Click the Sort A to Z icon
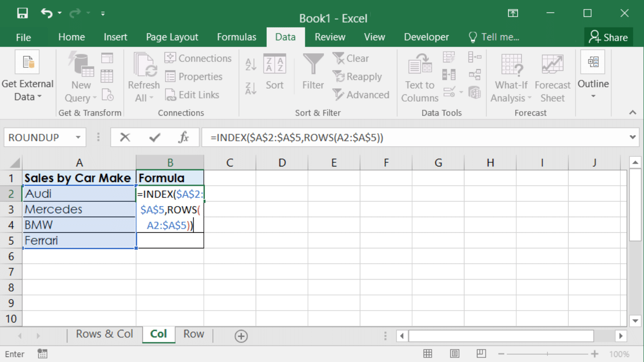 coord(251,64)
